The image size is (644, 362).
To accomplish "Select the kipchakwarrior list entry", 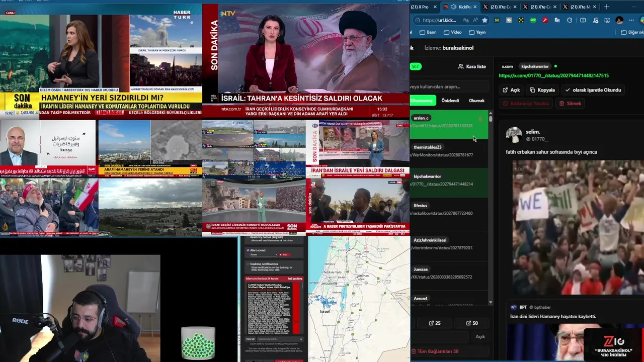I will (x=449, y=183).
